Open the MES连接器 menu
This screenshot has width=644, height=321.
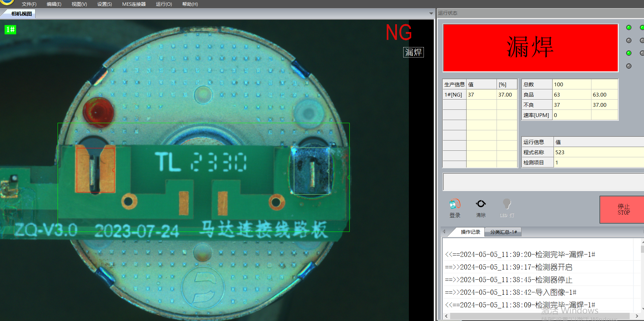134,4
